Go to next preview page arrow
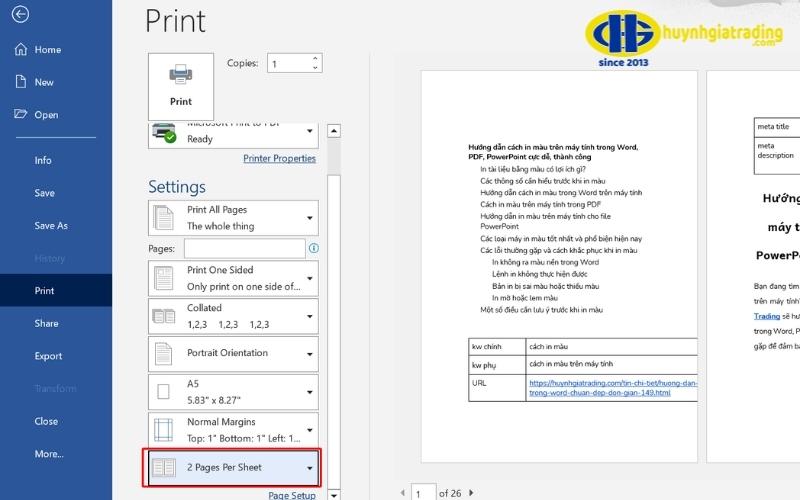Screen dimensions: 800x500 pos(471,492)
